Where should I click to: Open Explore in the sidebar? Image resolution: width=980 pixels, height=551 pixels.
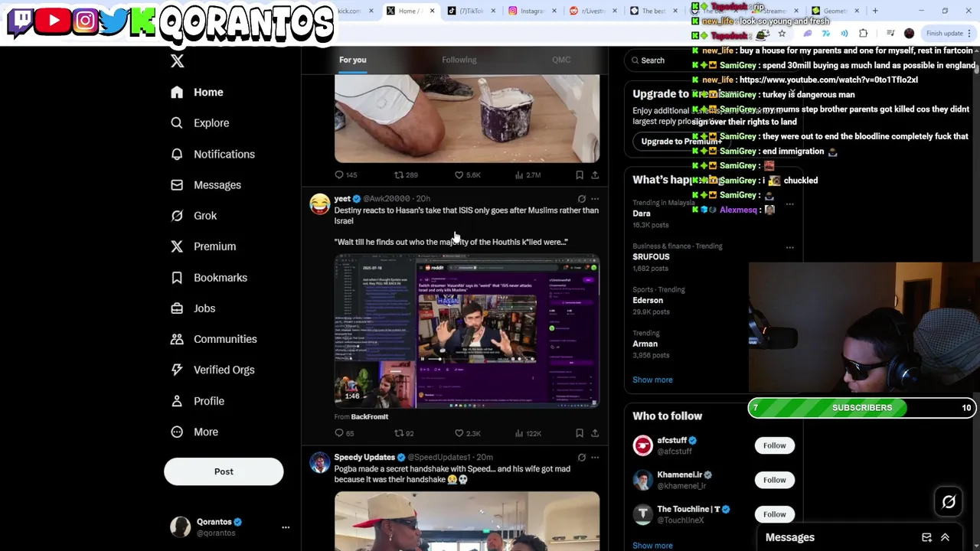[x=201, y=123]
